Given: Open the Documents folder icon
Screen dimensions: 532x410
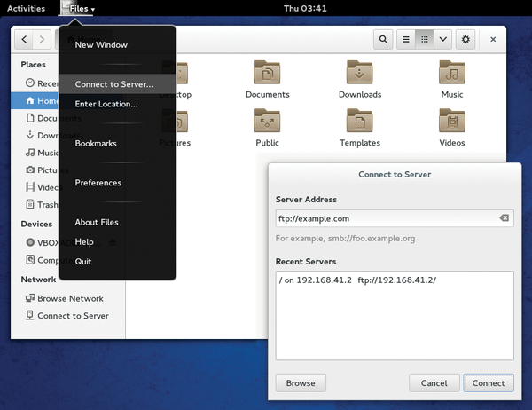Looking at the screenshot, I should [x=268, y=72].
